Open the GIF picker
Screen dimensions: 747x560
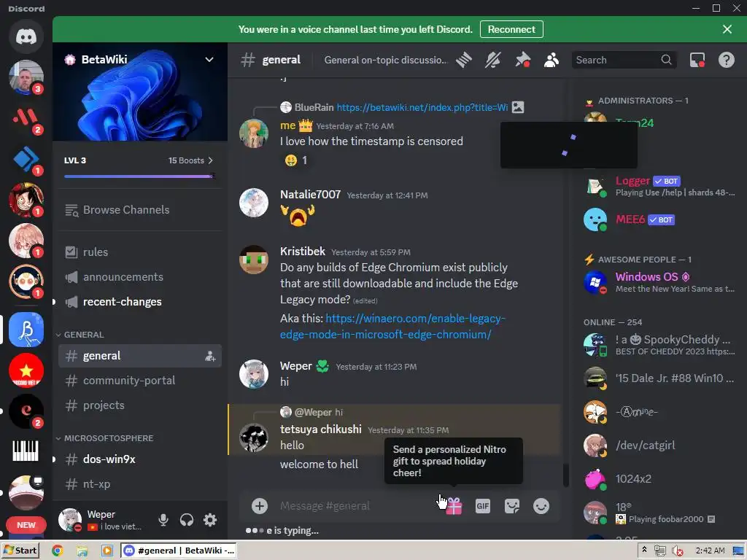click(483, 506)
